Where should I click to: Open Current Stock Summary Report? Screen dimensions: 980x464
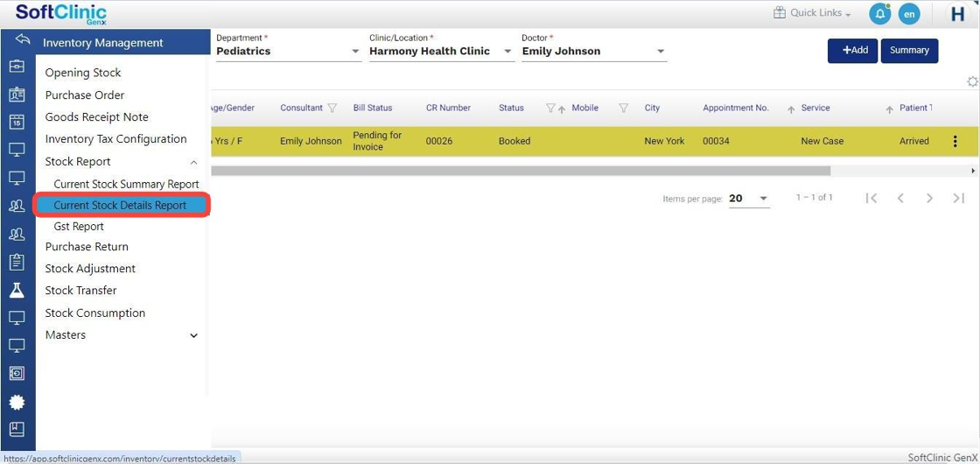(126, 185)
